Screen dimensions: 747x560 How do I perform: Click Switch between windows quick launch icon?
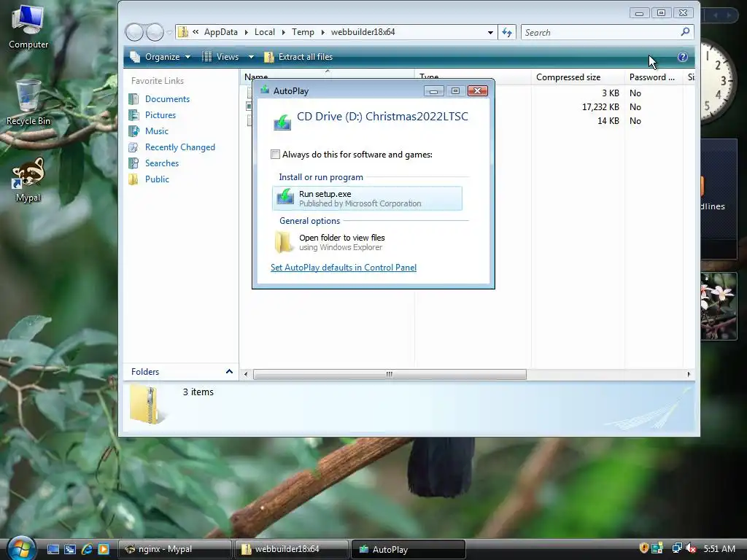(x=69, y=549)
